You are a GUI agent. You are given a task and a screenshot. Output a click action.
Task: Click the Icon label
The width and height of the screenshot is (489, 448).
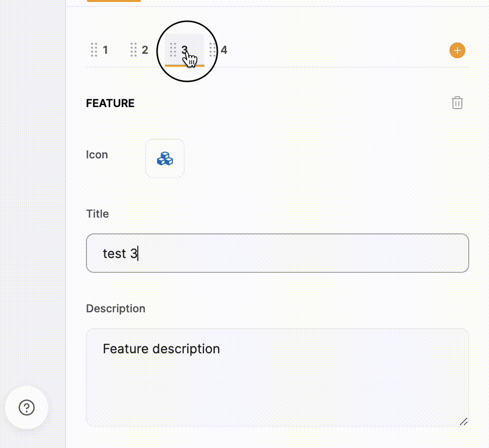tap(97, 155)
